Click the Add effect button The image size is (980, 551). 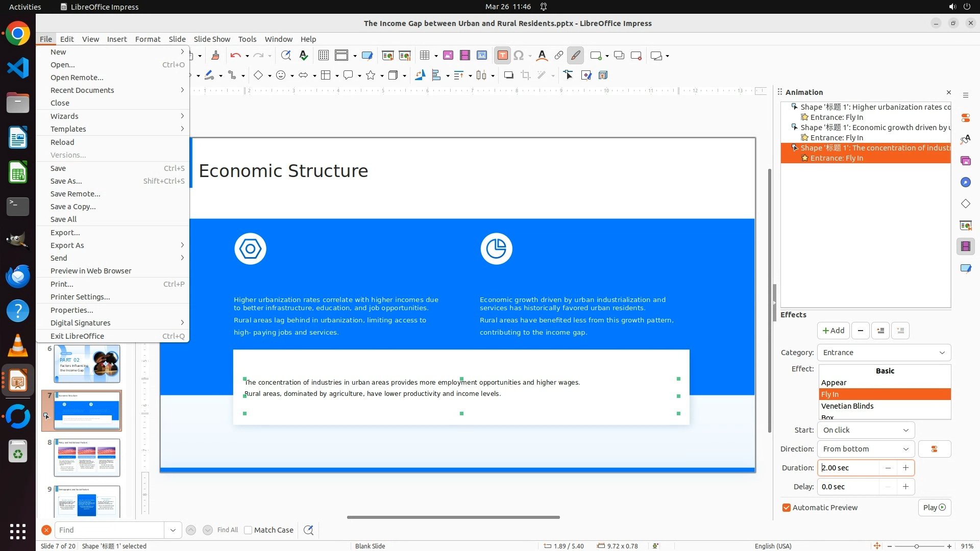click(833, 331)
